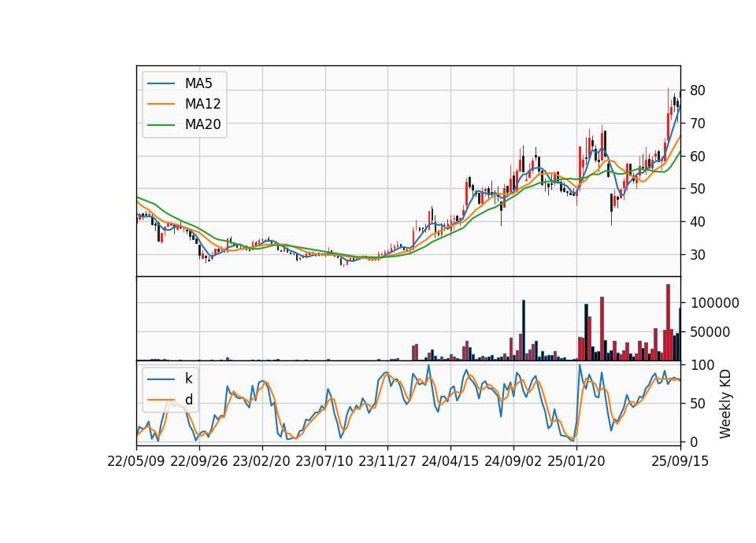Click the green MA20 legend line
Image resolution: width=756 pixels, height=543 pixels.
(x=161, y=125)
